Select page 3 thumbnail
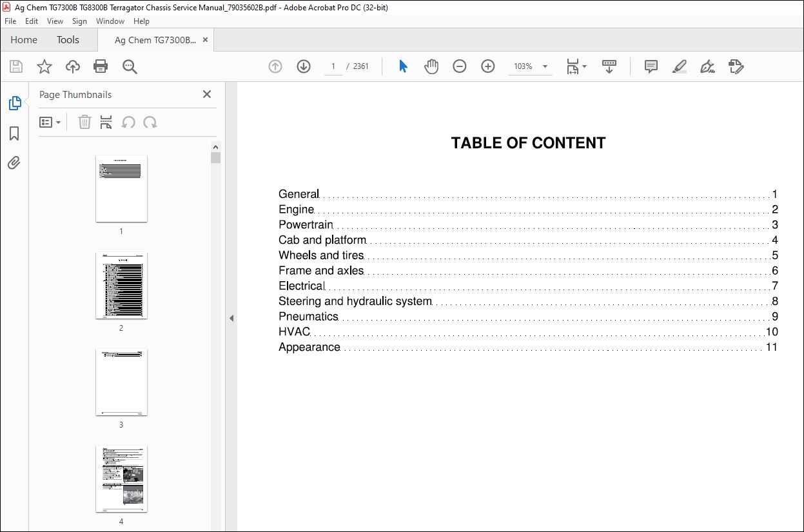804x532 pixels. click(x=121, y=382)
